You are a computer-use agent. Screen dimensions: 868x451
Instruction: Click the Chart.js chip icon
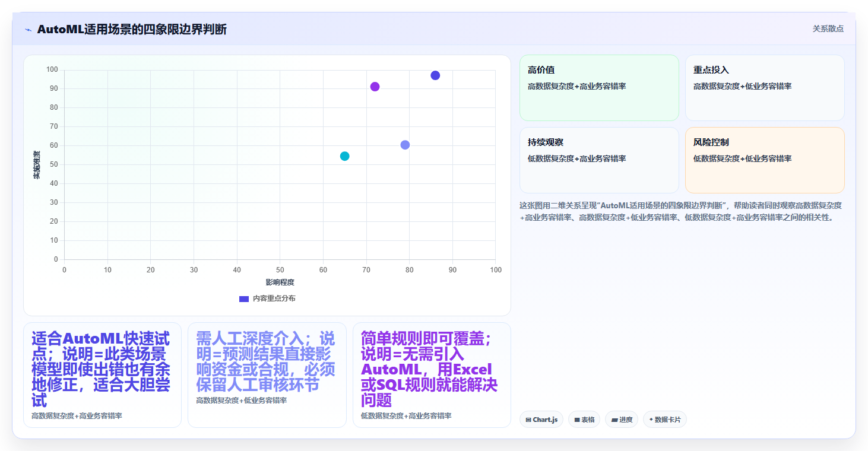[x=528, y=420]
